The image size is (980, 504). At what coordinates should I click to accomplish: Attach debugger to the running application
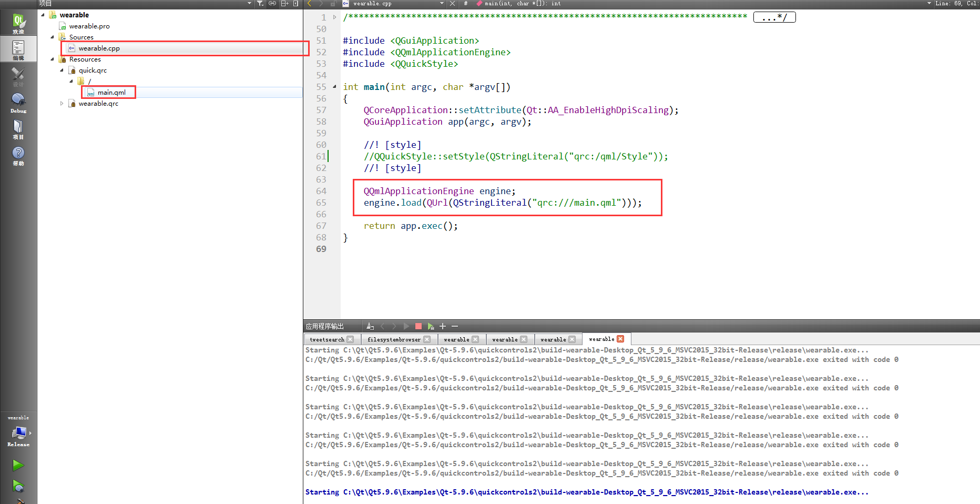(431, 326)
